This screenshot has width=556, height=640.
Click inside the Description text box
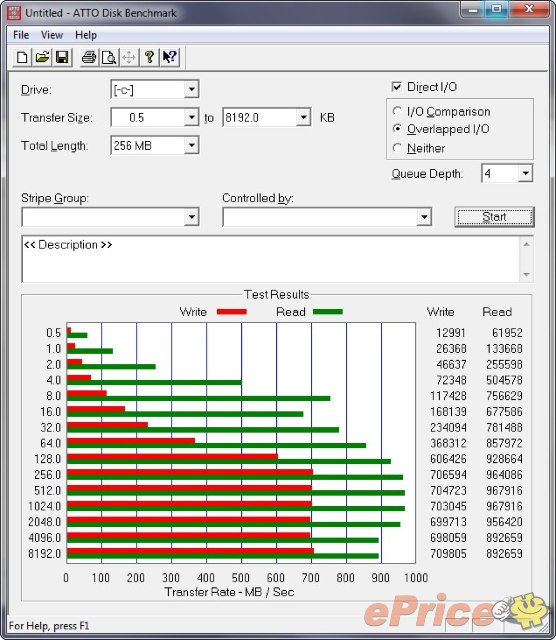tap(270, 259)
